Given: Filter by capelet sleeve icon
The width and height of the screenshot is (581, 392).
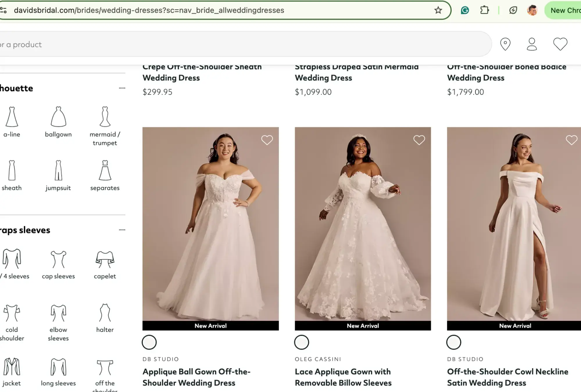Looking at the screenshot, I should [105, 259].
